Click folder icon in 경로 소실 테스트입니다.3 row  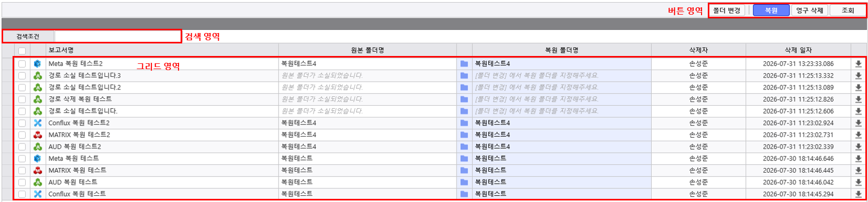(x=464, y=75)
